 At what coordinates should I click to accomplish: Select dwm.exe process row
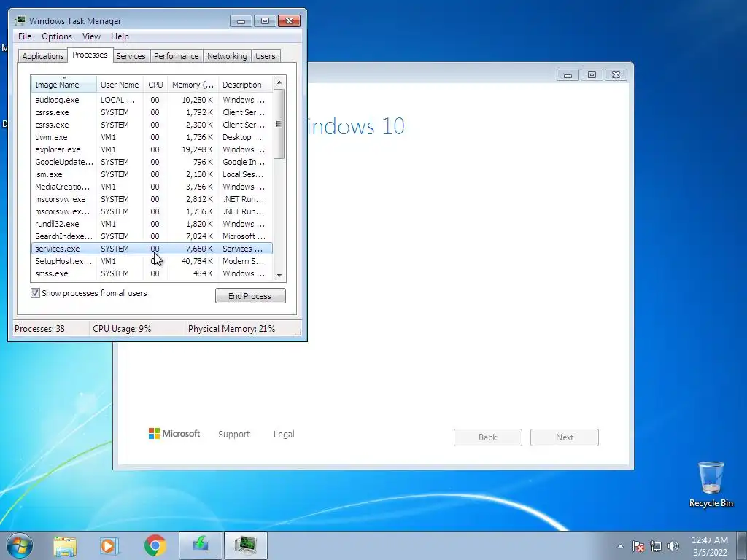pyautogui.click(x=152, y=137)
